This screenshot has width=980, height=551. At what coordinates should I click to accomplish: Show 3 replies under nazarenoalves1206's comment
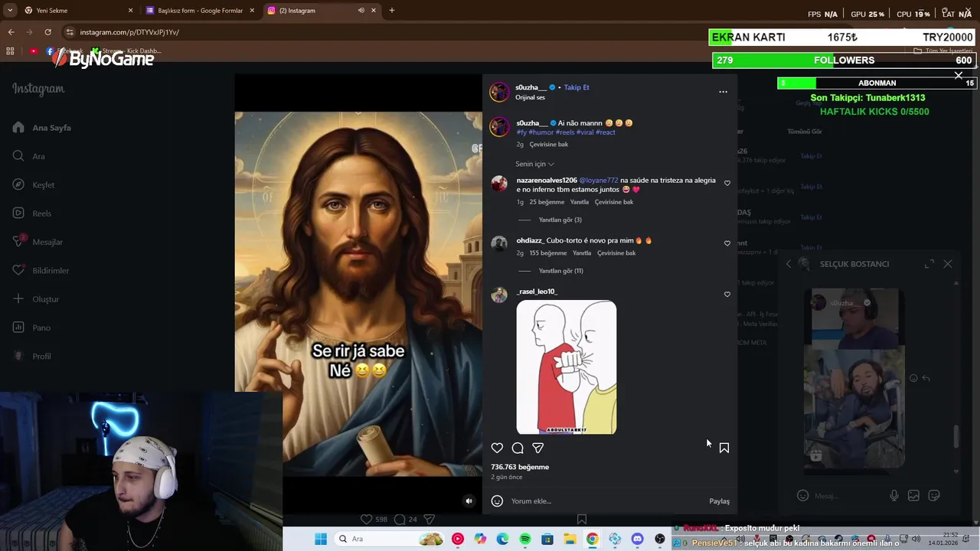click(560, 220)
